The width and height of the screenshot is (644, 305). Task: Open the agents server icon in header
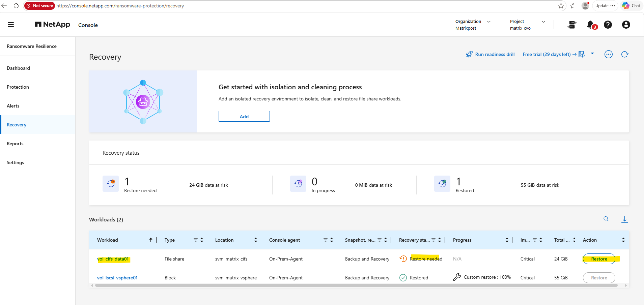click(x=572, y=25)
